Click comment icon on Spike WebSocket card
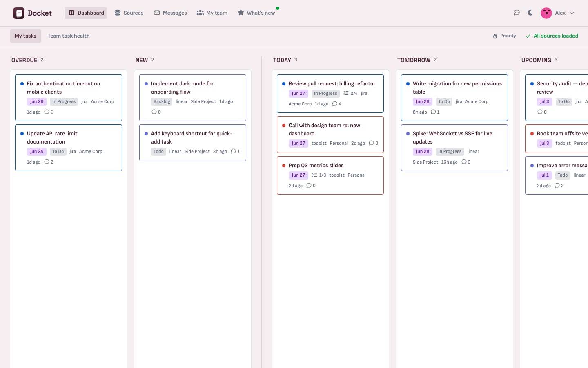 point(464,162)
